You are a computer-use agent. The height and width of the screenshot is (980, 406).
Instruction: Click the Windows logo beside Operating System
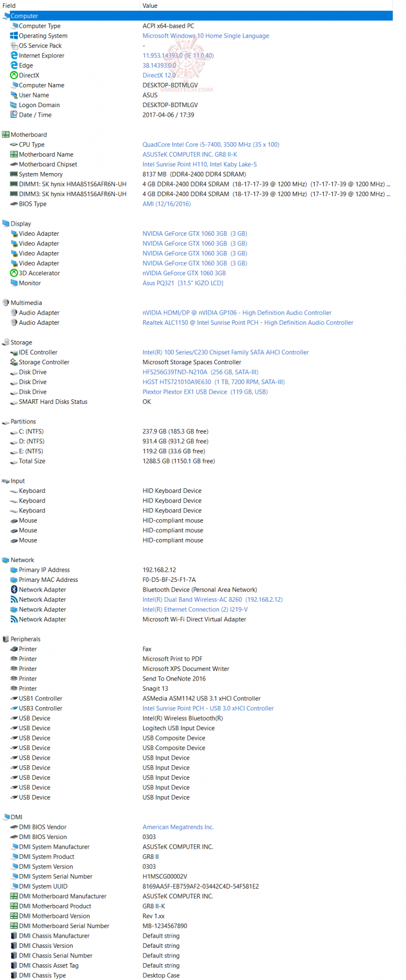point(14,36)
